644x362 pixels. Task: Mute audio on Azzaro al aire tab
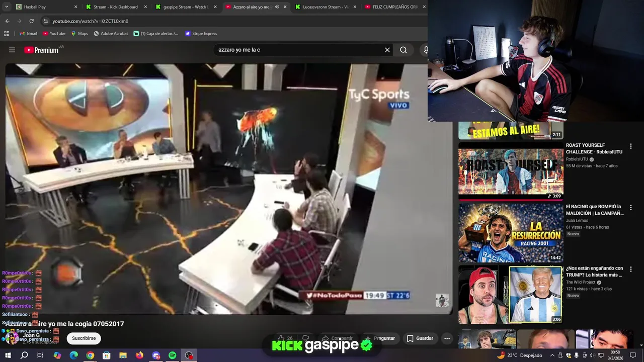[277, 7]
